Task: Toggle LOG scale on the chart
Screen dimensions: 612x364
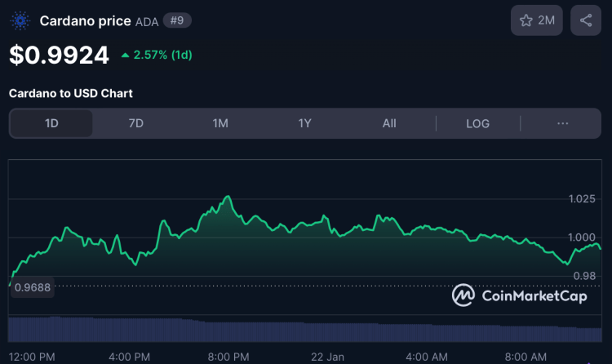Action: coord(477,123)
